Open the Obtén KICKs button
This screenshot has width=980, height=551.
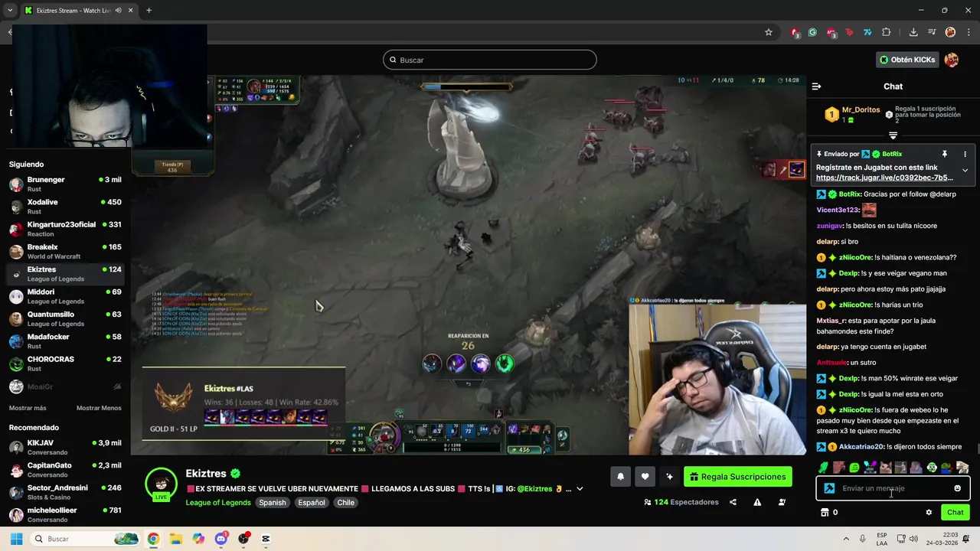907,60
